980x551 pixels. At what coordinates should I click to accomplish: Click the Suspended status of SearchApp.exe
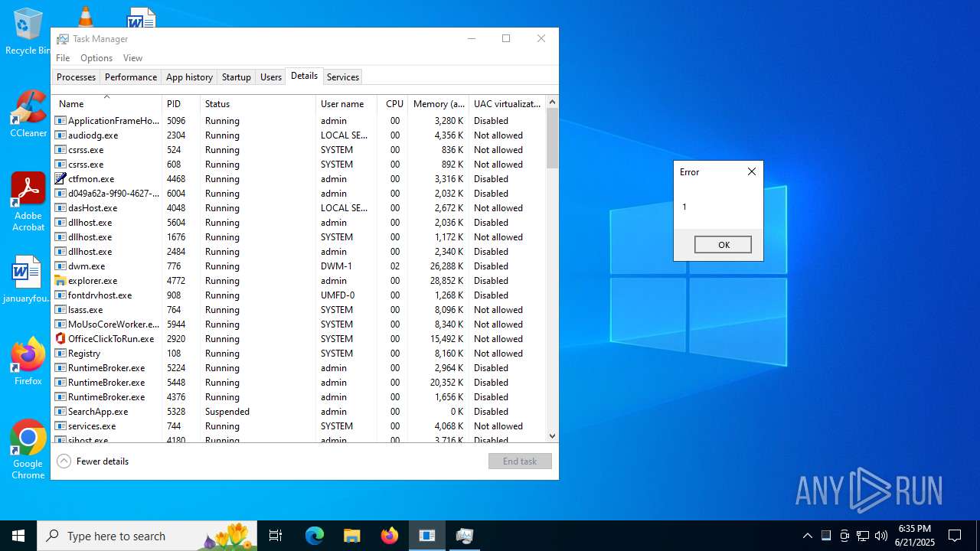coord(227,412)
